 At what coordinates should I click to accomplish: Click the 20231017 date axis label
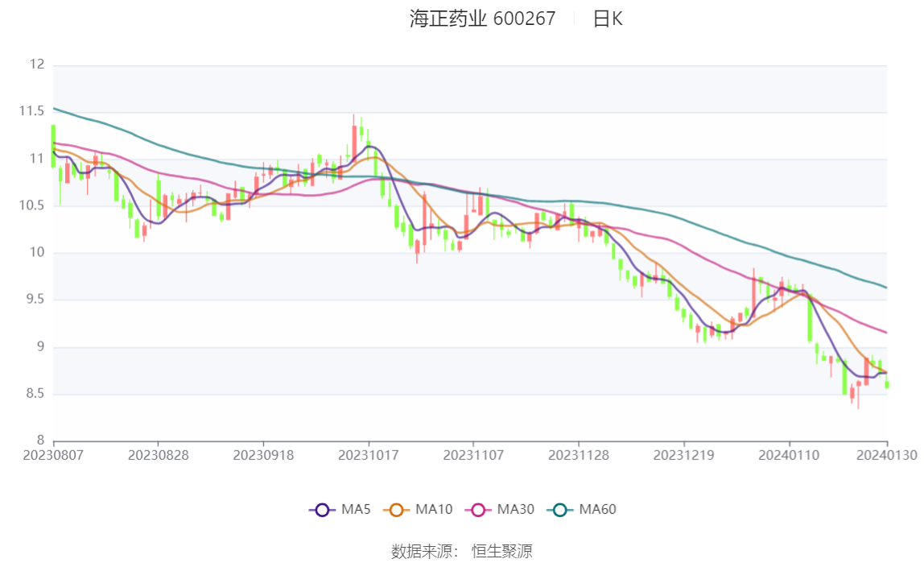coord(369,455)
